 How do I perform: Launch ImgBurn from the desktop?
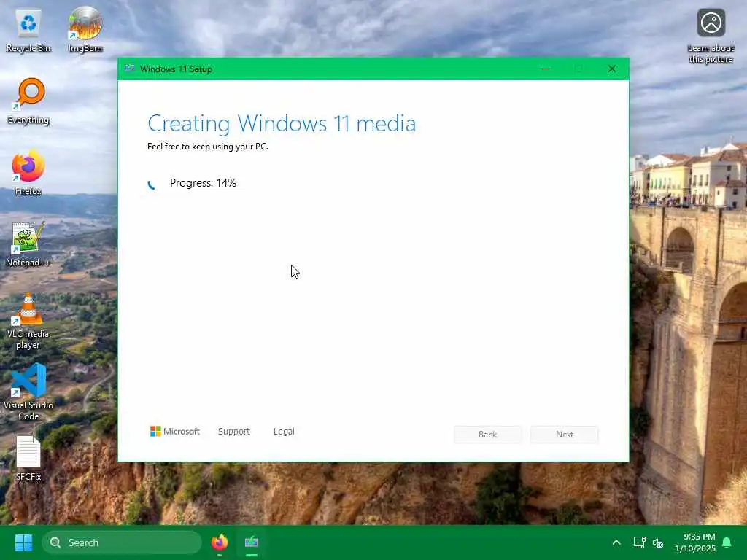pyautogui.click(x=85, y=30)
